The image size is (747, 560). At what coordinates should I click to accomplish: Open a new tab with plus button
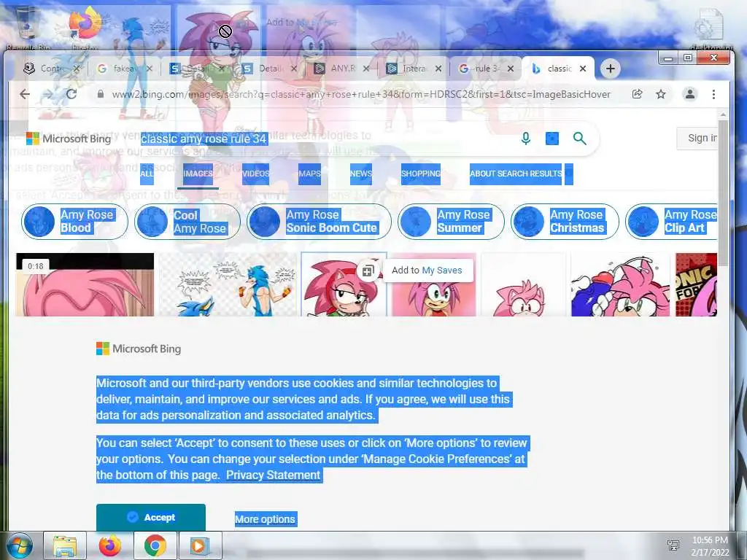611,69
